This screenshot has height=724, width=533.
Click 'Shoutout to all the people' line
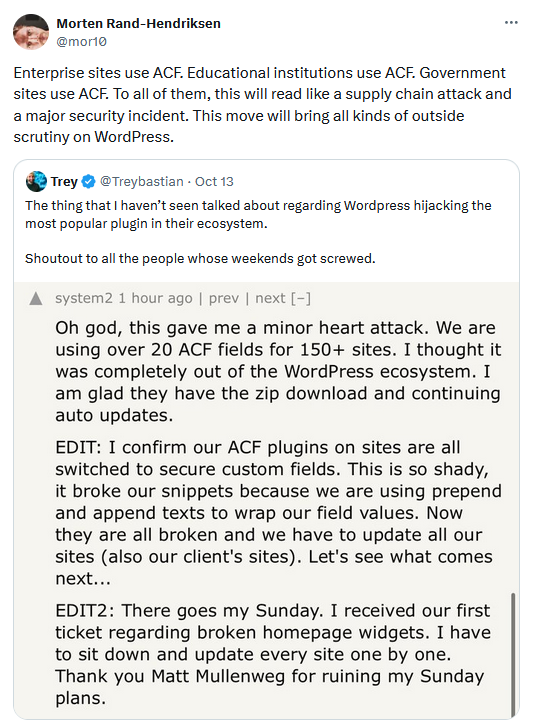(200, 258)
